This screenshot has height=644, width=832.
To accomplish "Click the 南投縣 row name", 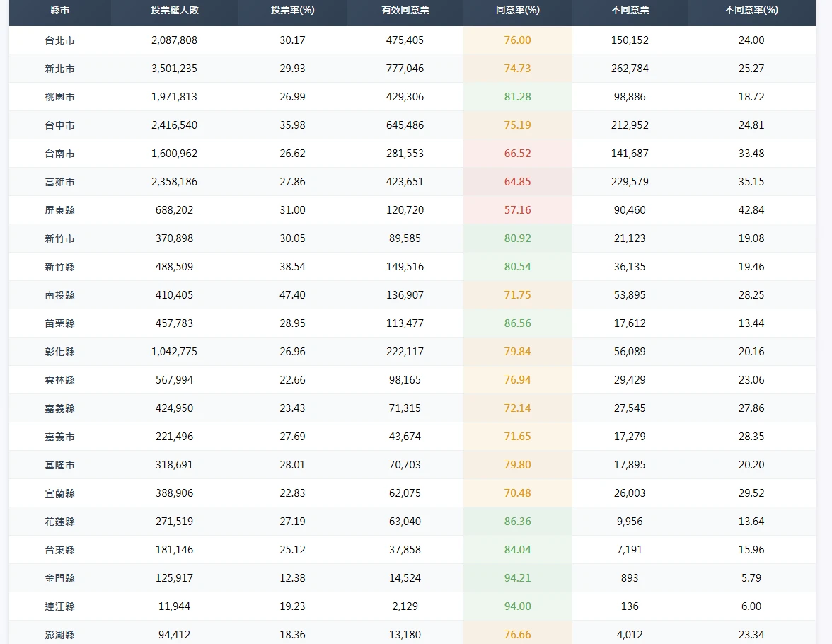I will [x=60, y=295].
